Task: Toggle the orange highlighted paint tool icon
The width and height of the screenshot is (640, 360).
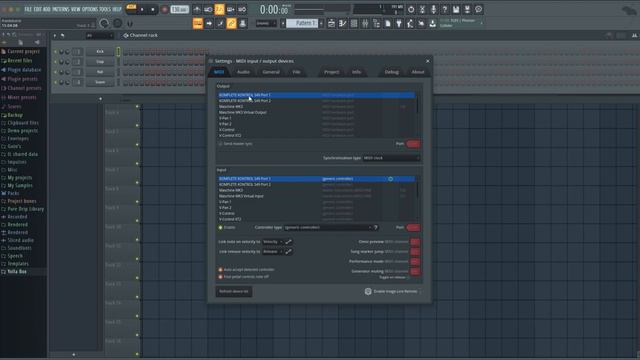Action: (231, 24)
